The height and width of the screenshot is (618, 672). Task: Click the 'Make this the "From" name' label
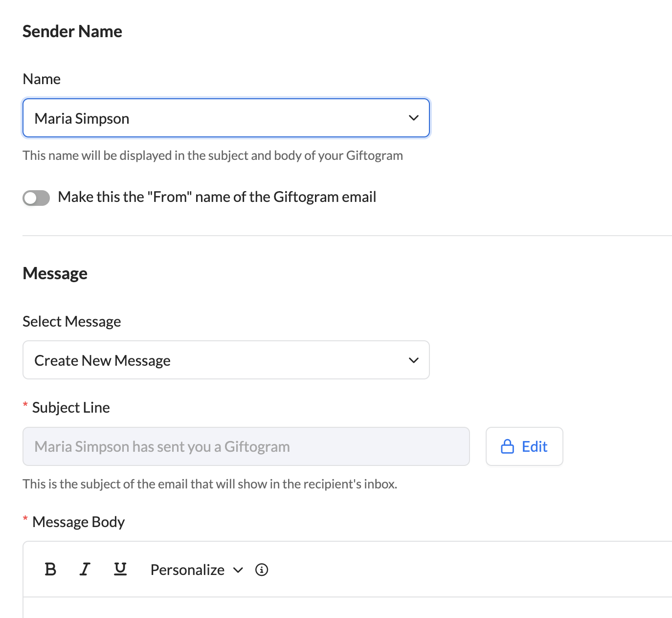click(217, 197)
